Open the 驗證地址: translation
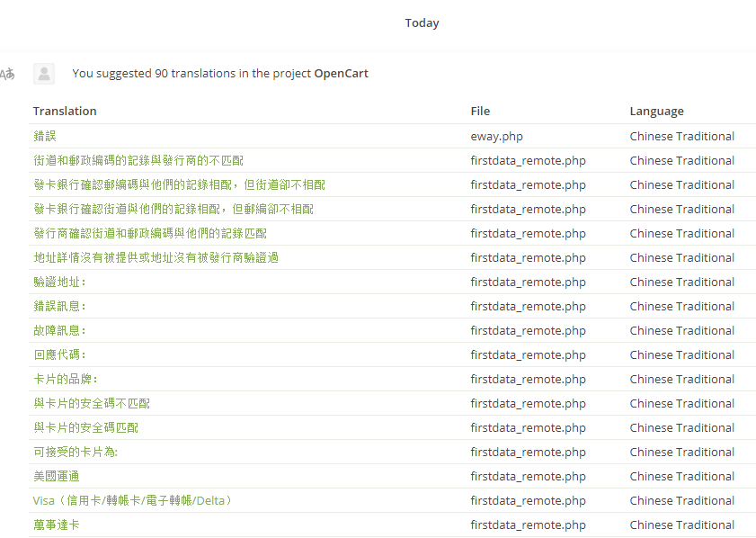The height and width of the screenshot is (538, 756). pyautogui.click(x=59, y=282)
